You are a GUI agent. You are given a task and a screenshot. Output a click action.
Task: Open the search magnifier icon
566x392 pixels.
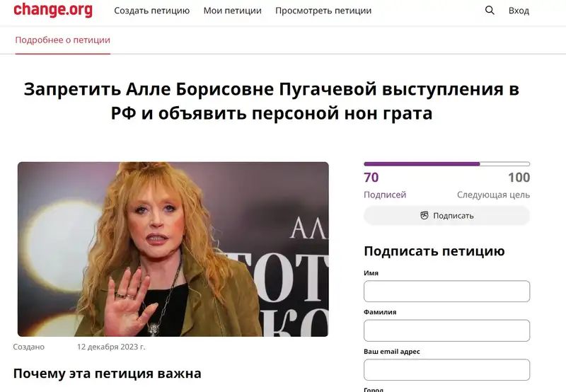490,10
